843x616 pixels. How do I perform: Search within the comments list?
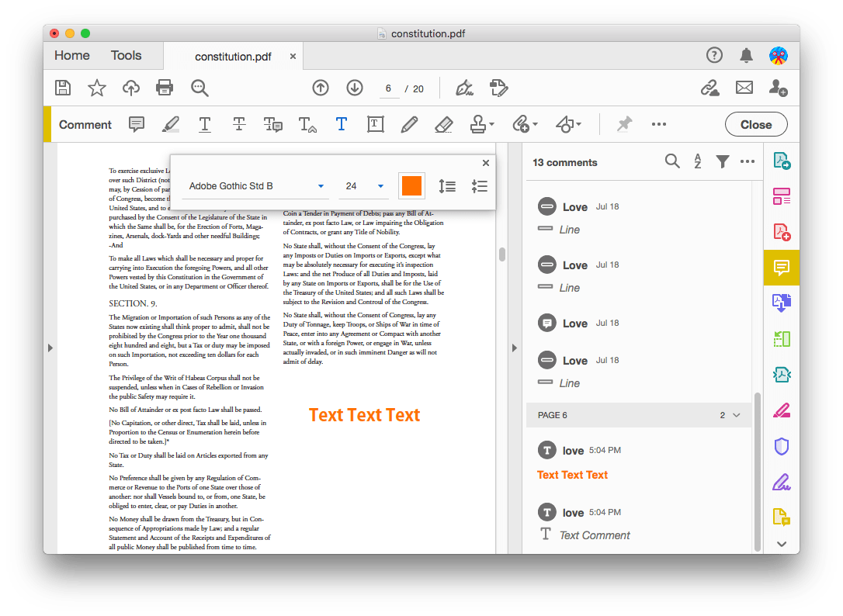[672, 162]
